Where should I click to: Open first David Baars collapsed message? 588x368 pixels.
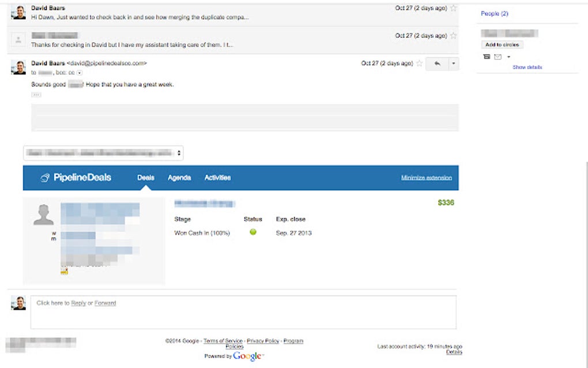232,12
